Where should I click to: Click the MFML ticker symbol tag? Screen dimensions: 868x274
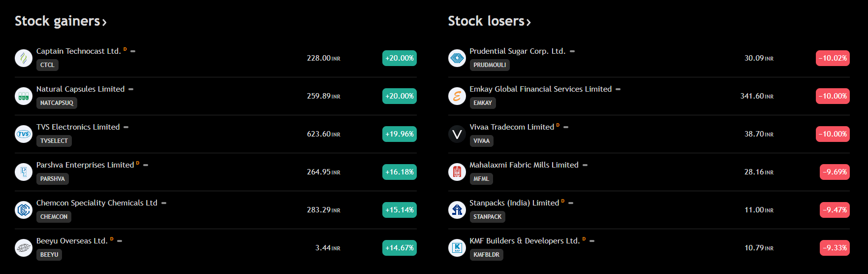click(481, 179)
